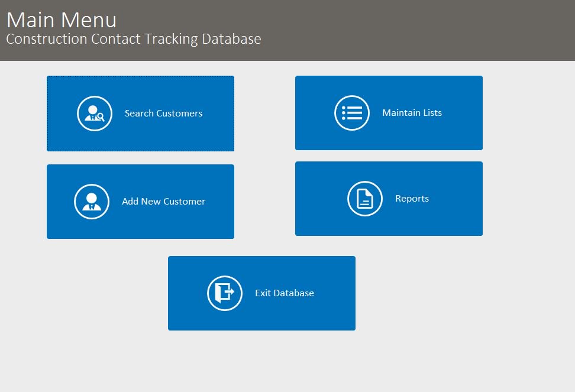The width and height of the screenshot is (575, 392).
Task: Click the circle around the Maintain Lists icon
Action: pos(352,112)
